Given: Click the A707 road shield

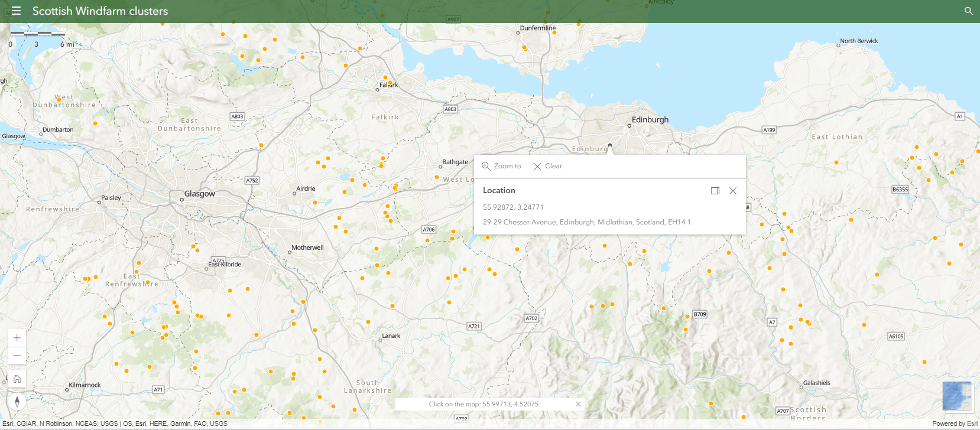Looking at the screenshot, I should 783,411.
